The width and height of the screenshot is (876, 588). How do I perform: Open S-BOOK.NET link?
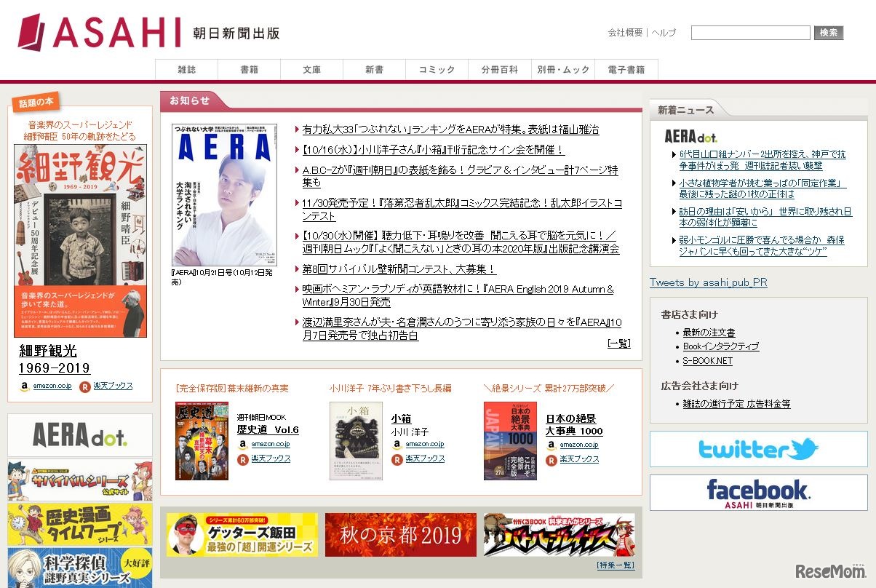pyautogui.click(x=707, y=361)
